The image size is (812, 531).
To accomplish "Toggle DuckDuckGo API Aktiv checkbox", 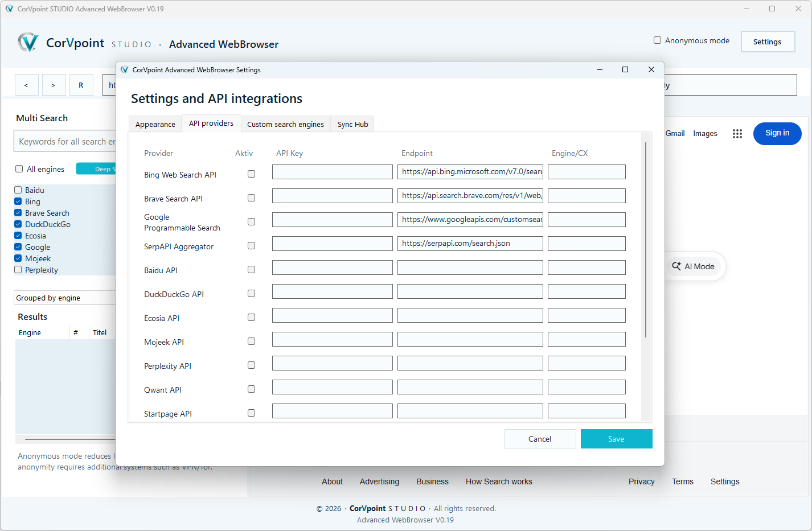I will [x=251, y=294].
